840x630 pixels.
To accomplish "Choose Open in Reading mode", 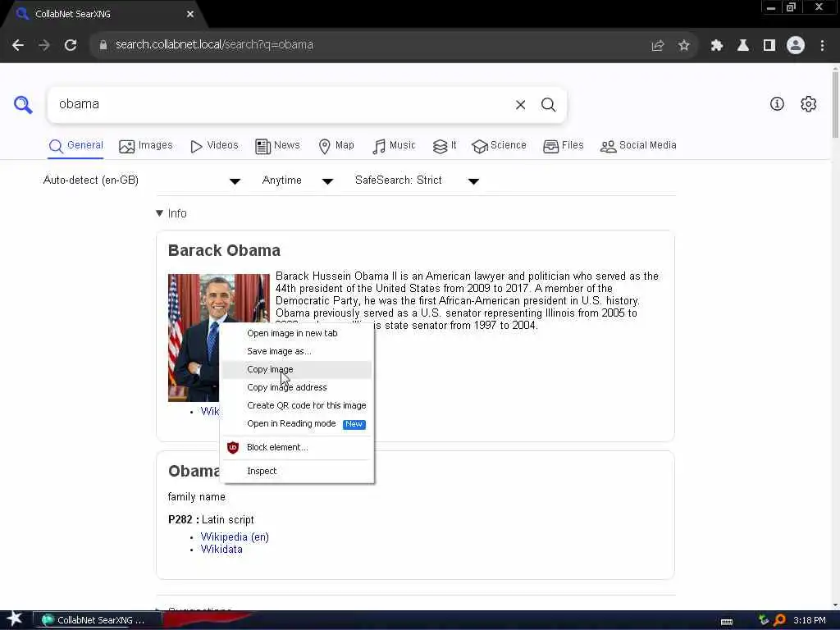I will pos(297,424).
